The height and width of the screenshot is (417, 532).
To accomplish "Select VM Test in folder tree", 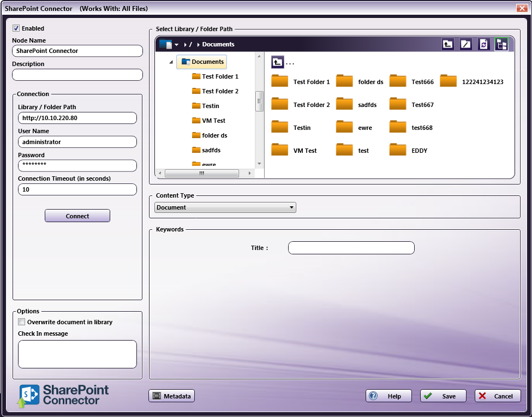I will [208, 121].
